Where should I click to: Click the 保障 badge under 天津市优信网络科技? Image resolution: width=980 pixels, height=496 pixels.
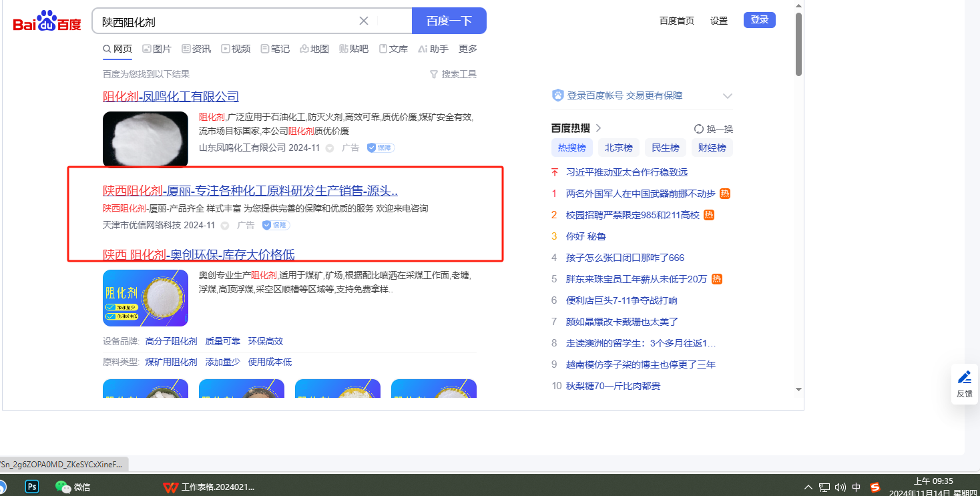[276, 226]
